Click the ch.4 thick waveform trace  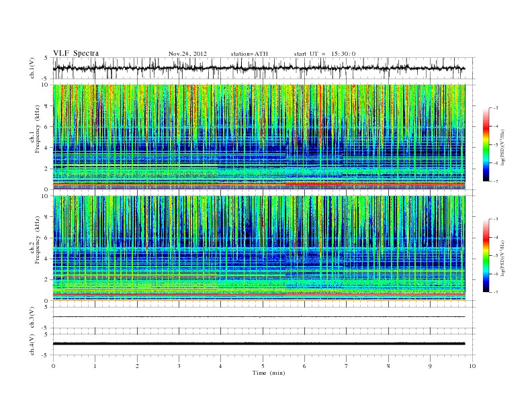259,344
